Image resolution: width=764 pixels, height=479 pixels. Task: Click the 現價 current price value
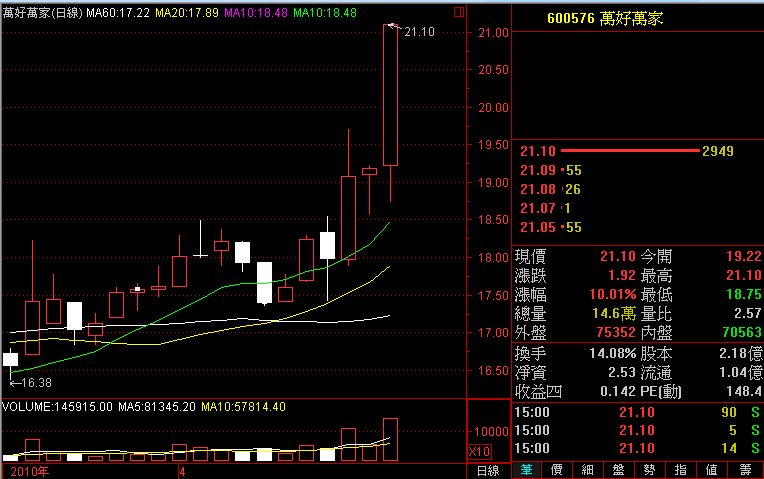point(618,256)
